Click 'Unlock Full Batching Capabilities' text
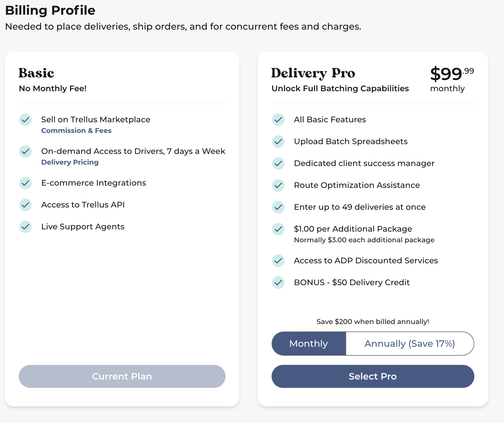This screenshot has width=504, height=423. pyautogui.click(x=340, y=89)
